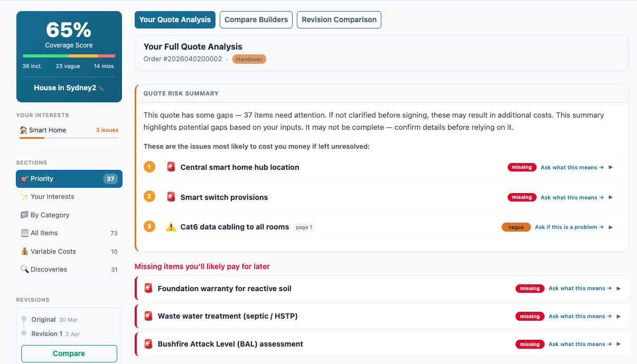
Task: Click the siren icon beside Waste water treatment
Action: [x=148, y=317]
